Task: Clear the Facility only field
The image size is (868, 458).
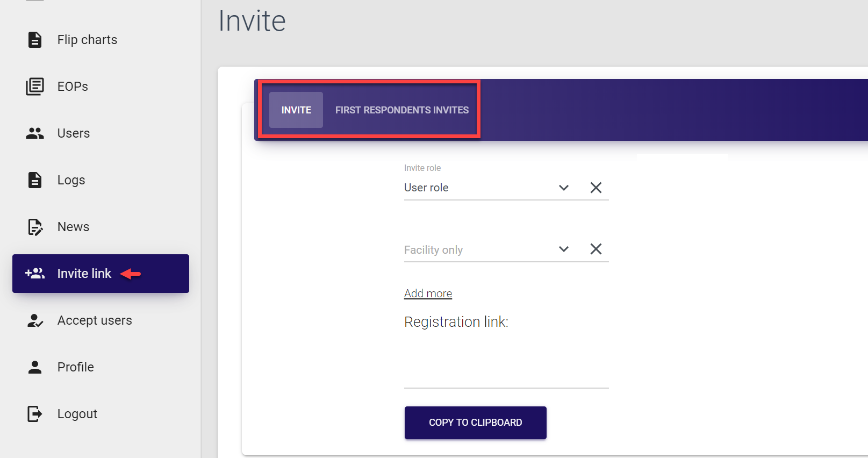Action: point(596,249)
